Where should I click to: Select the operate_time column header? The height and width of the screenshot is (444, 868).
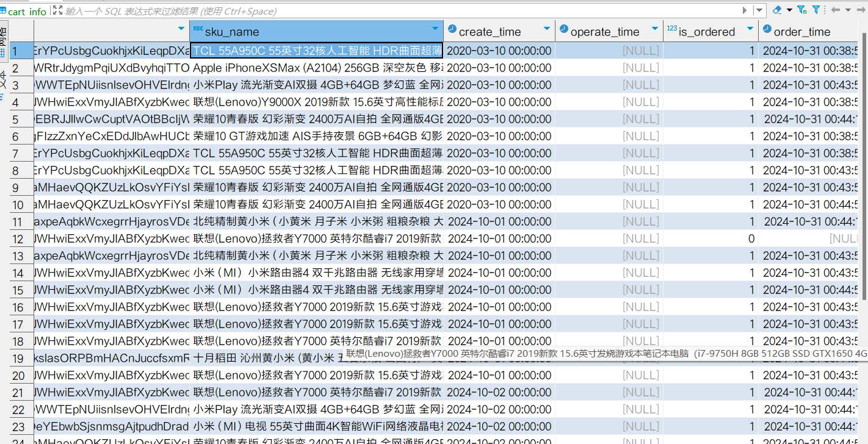609,31
